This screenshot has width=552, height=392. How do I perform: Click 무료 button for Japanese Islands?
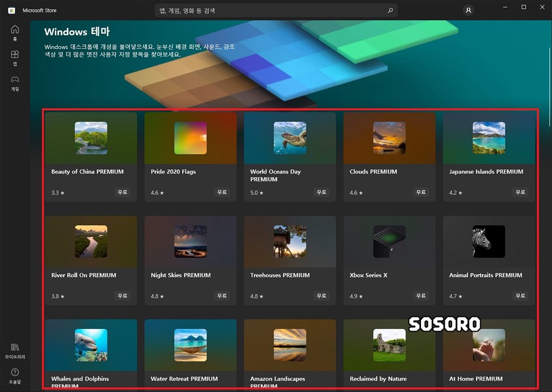520,192
